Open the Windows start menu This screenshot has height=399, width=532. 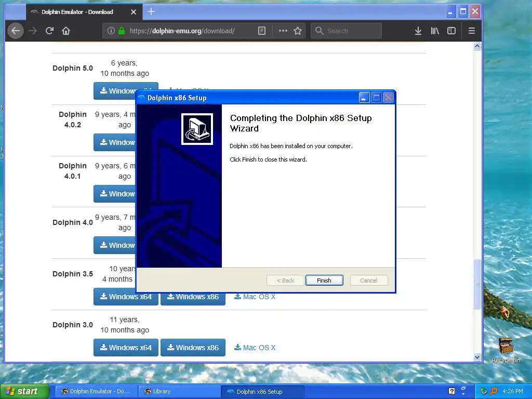point(24,392)
